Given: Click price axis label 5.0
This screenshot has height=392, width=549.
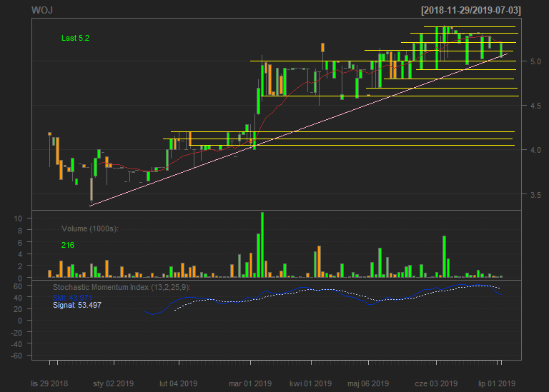Looking at the screenshot, I should [x=535, y=61].
